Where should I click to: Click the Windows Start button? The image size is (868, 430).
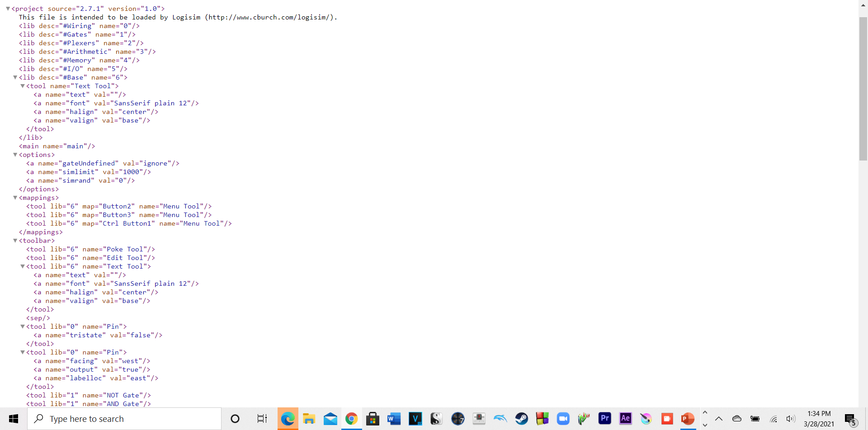[14, 419]
